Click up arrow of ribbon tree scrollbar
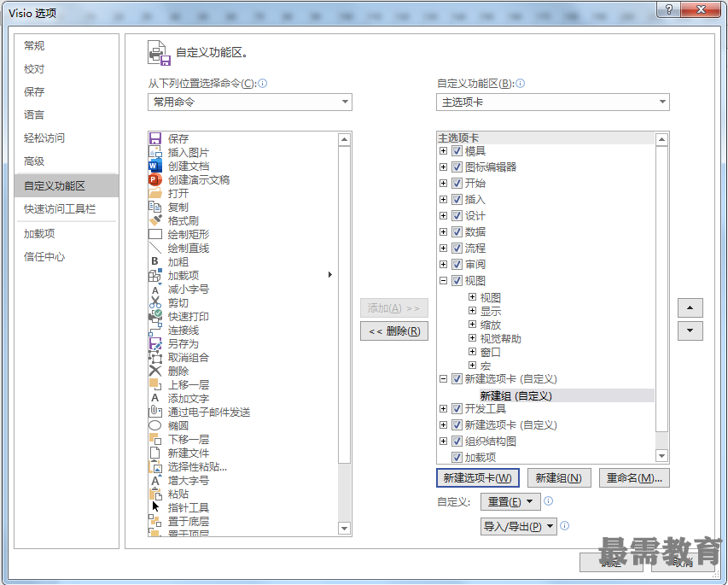 [661, 139]
